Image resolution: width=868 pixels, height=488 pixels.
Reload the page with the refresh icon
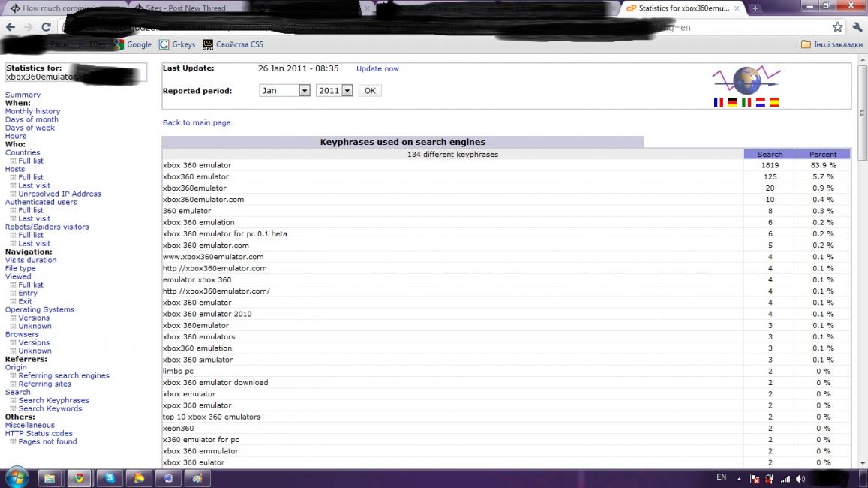(x=46, y=26)
